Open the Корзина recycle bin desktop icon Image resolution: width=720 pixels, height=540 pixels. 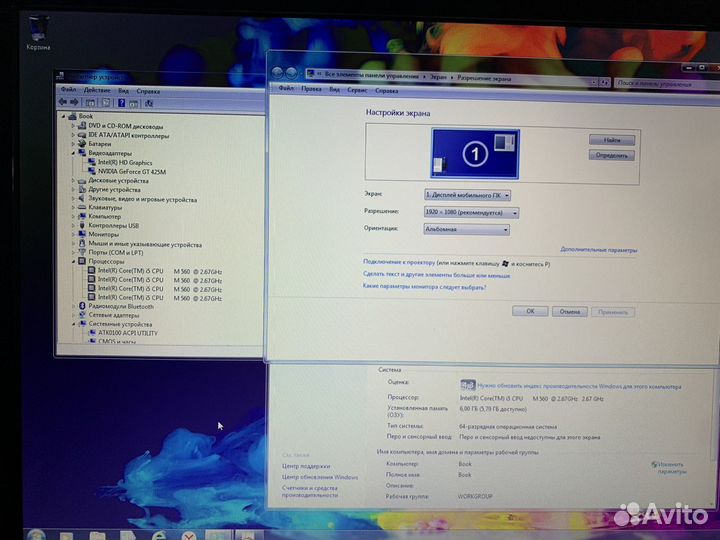pyautogui.click(x=40, y=30)
